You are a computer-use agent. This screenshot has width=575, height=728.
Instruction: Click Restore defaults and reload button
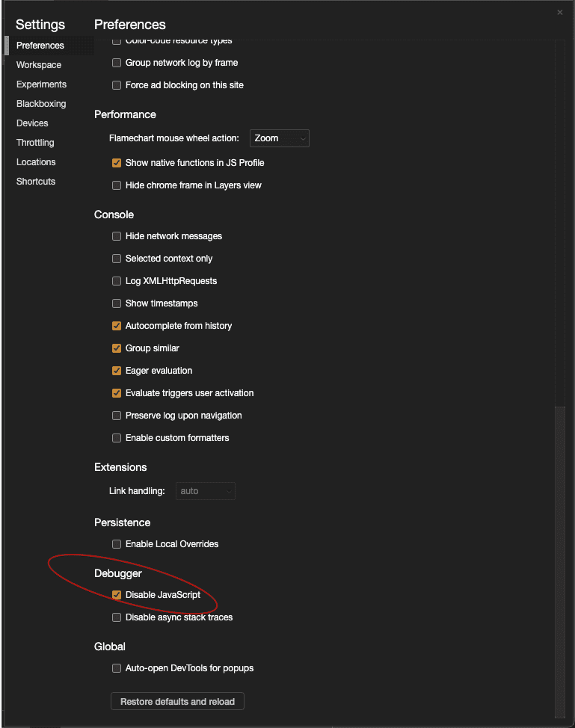(x=177, y=702)
